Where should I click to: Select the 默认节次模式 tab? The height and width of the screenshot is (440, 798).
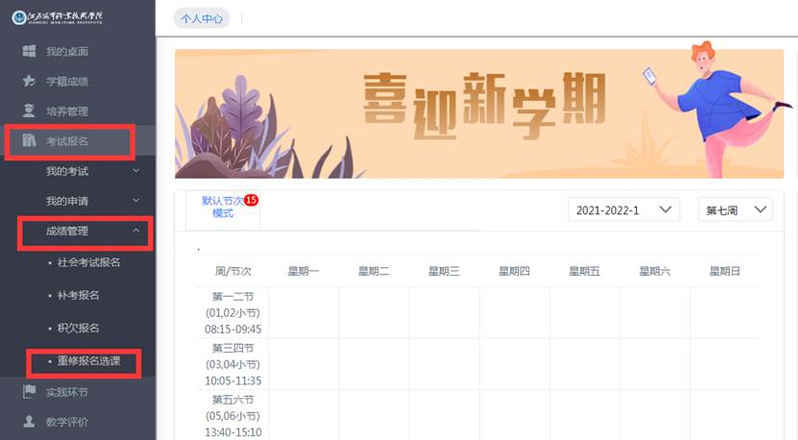pos(222,207)
